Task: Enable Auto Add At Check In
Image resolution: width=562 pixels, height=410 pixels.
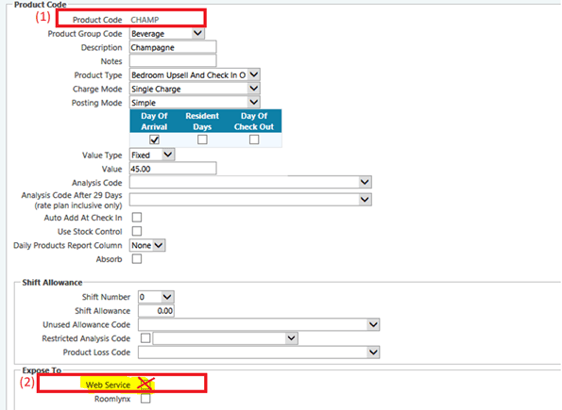Action: pos(137,217)
